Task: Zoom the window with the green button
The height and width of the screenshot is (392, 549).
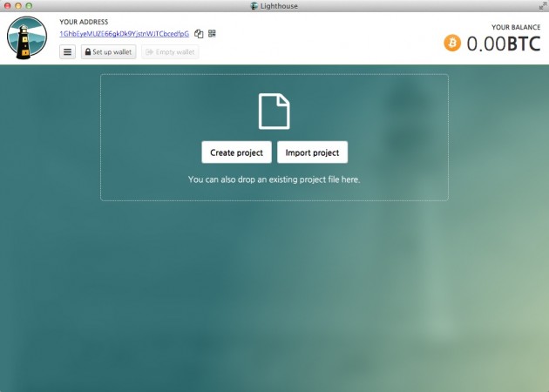Action: 28,6
